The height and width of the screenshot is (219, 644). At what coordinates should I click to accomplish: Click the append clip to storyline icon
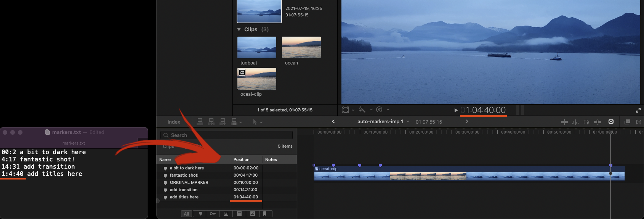[x=223, y=122]
